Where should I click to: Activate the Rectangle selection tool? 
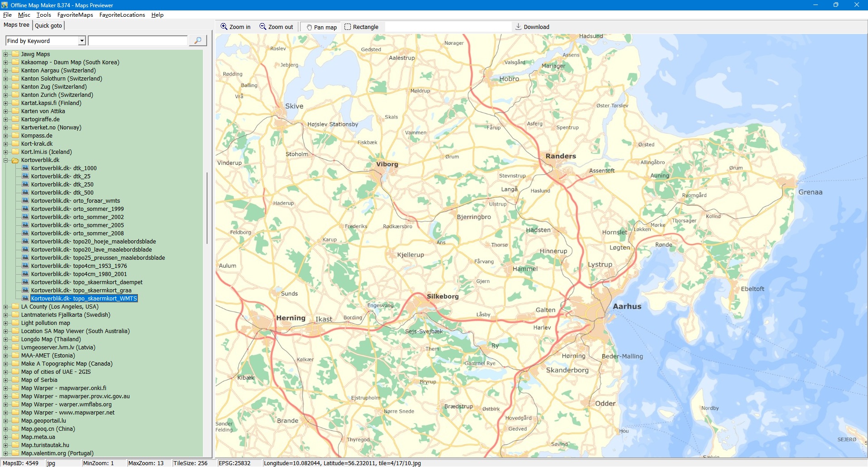click(x=347, y=27)
